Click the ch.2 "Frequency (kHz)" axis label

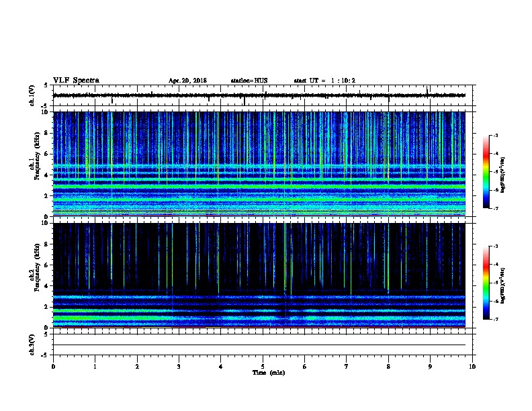37,267
